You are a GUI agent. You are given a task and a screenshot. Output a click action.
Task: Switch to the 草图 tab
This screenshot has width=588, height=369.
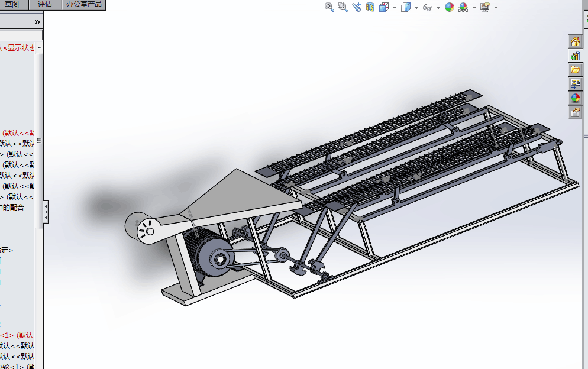12,5
